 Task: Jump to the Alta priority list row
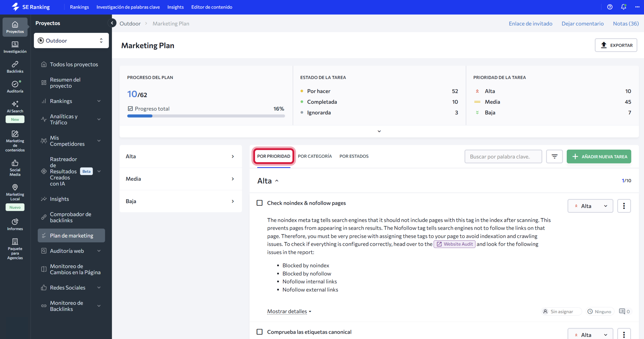[x=180, y=156]
